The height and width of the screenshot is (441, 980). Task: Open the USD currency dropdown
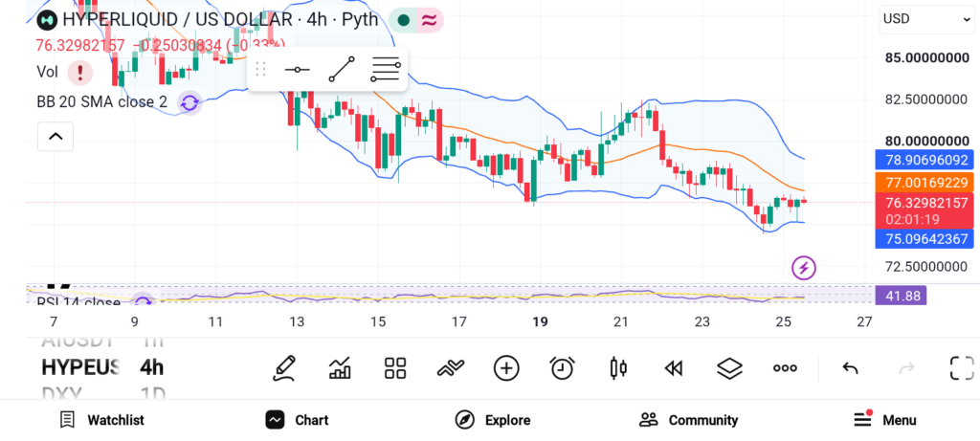tap(926, 19)
